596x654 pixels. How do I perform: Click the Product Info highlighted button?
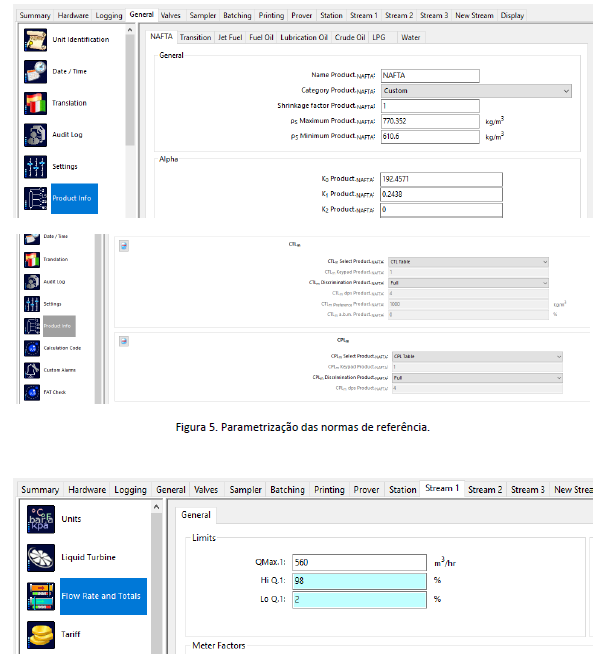tap(74, 199)
